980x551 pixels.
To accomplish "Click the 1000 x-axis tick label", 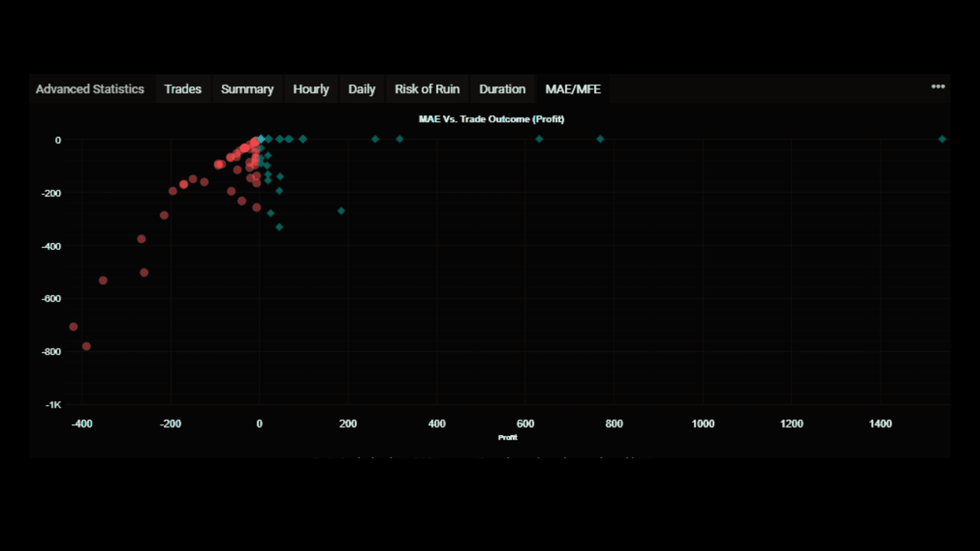I will (x=703, y=424).
